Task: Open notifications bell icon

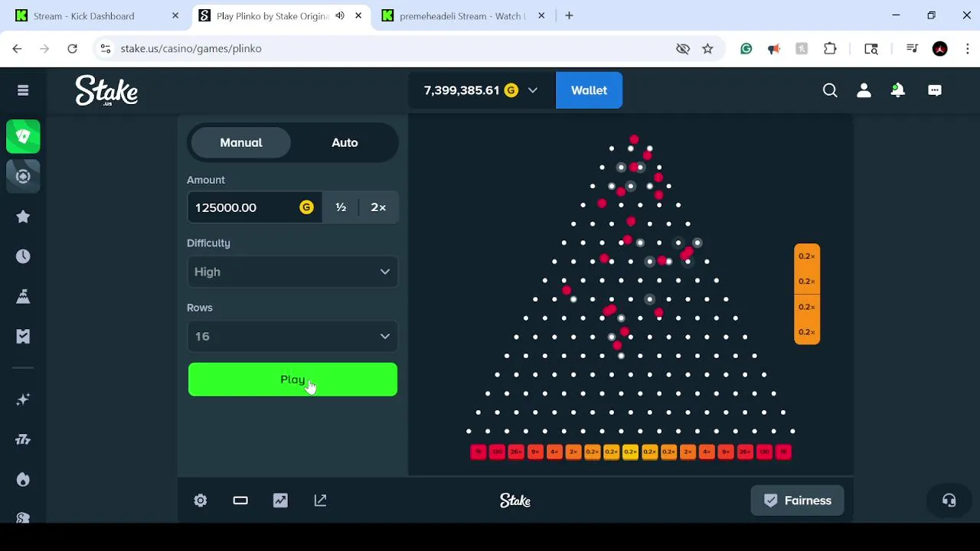Action: click(x=898, y=90)
